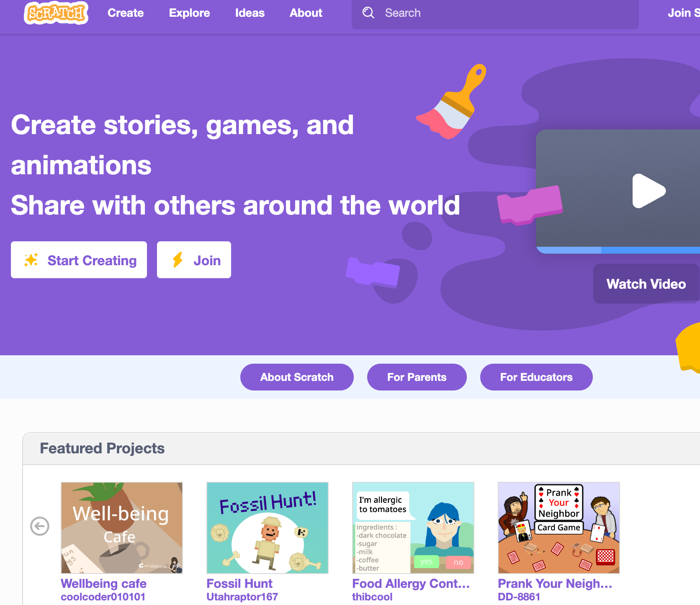Focus the Search input field
Viewport: 700px width, 605px height.
point(495,13)
